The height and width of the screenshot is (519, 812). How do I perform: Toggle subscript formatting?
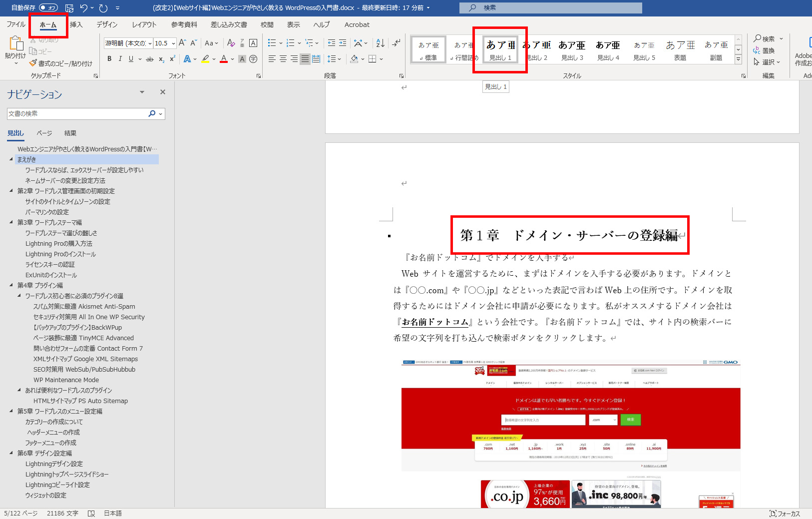point(161,59)
